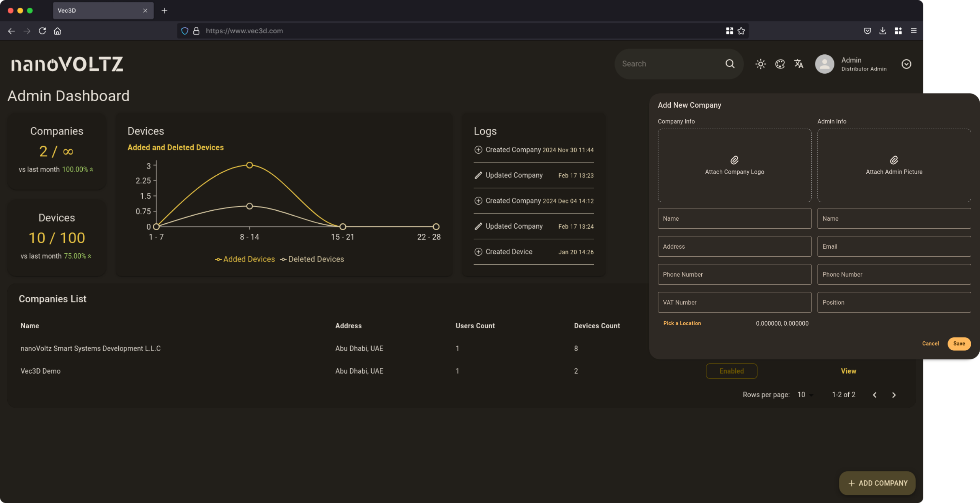Click browser forward arrow
The image size is (980, 503).
tap(27, 31)
